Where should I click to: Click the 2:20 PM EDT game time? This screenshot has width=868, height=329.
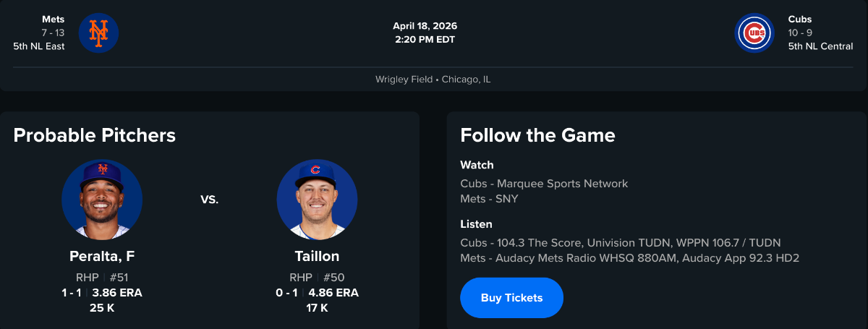click(x=425, y=39)
